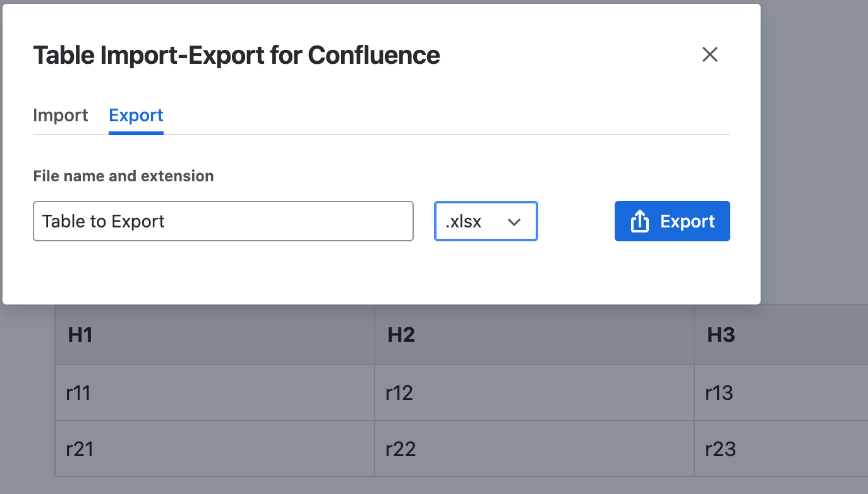
Task: Click inside the file name input field
Action: [x=223, y=221]
